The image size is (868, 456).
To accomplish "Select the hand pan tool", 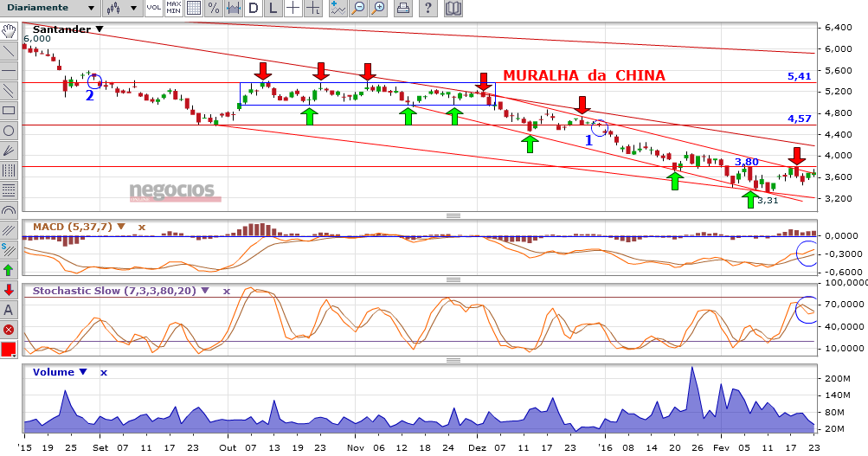I will 9,31.
